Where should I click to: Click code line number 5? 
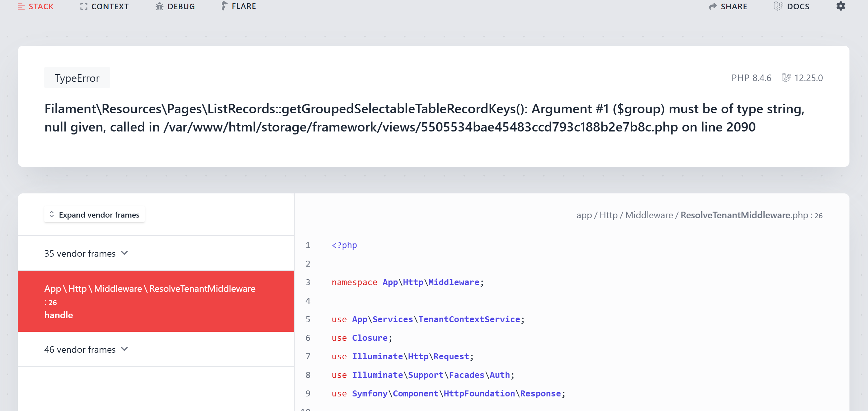[308, 319]
